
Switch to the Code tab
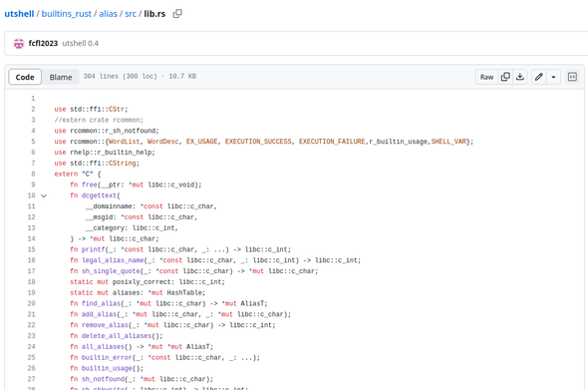pyautogui.click(x=25, y=77)
